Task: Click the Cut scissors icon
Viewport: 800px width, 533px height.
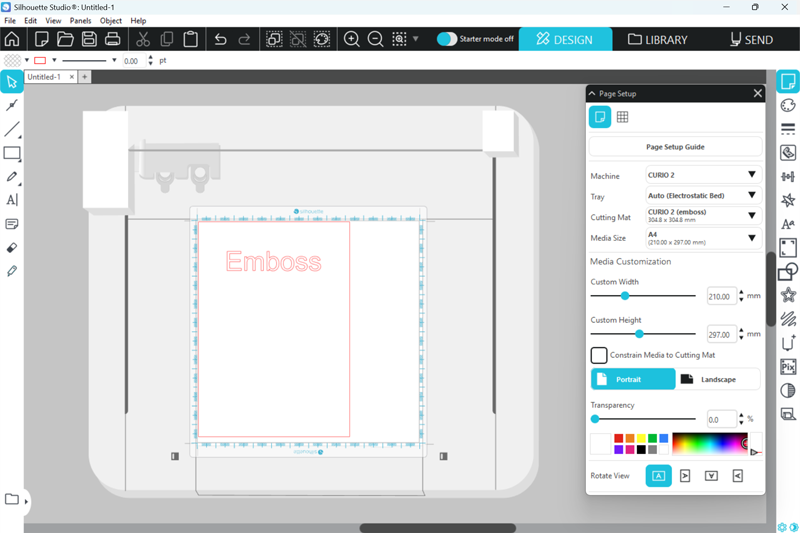Action: (143, 40)
